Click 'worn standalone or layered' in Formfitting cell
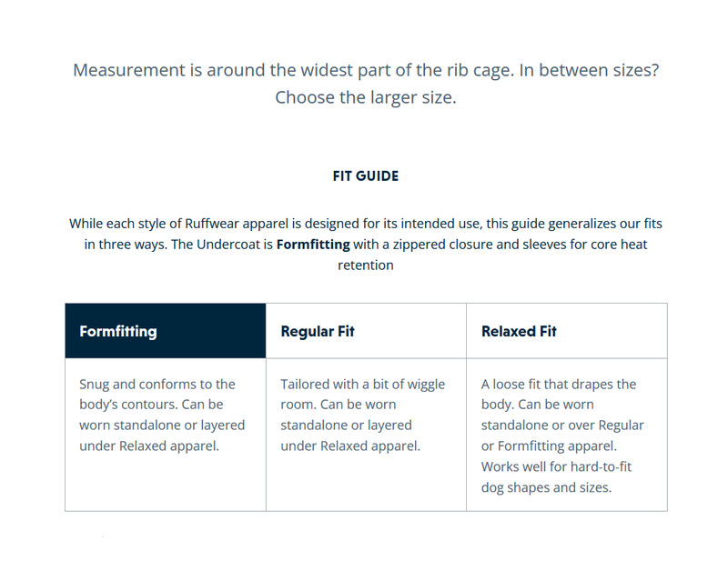Image resolution: width=728 pixels, height=561 pixels. coord(162,426)
